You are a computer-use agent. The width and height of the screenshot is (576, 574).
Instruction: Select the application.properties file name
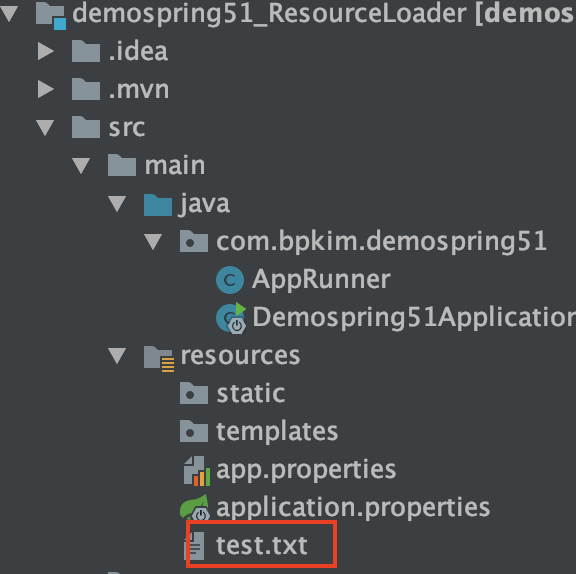pos(353,508)
